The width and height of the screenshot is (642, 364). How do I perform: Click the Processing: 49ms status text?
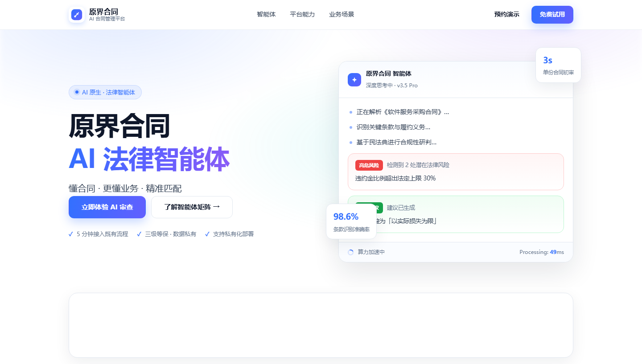click(x=542, y=252)
